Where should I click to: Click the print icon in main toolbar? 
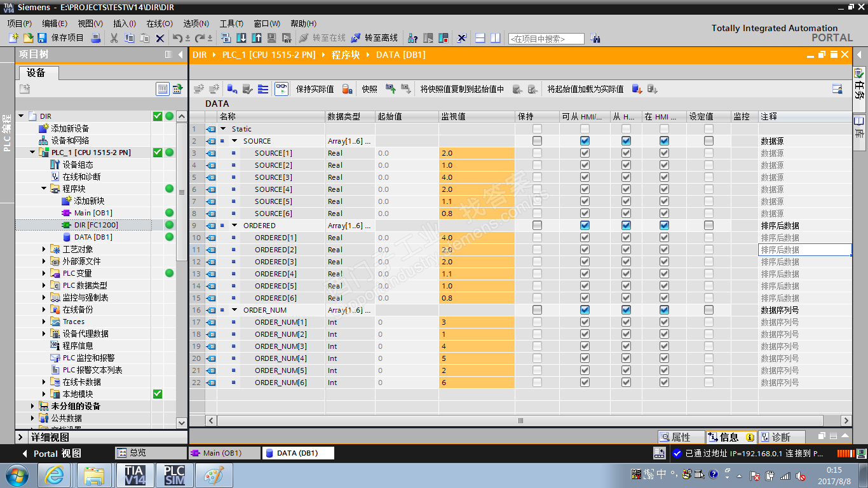[x=96, y=38]
